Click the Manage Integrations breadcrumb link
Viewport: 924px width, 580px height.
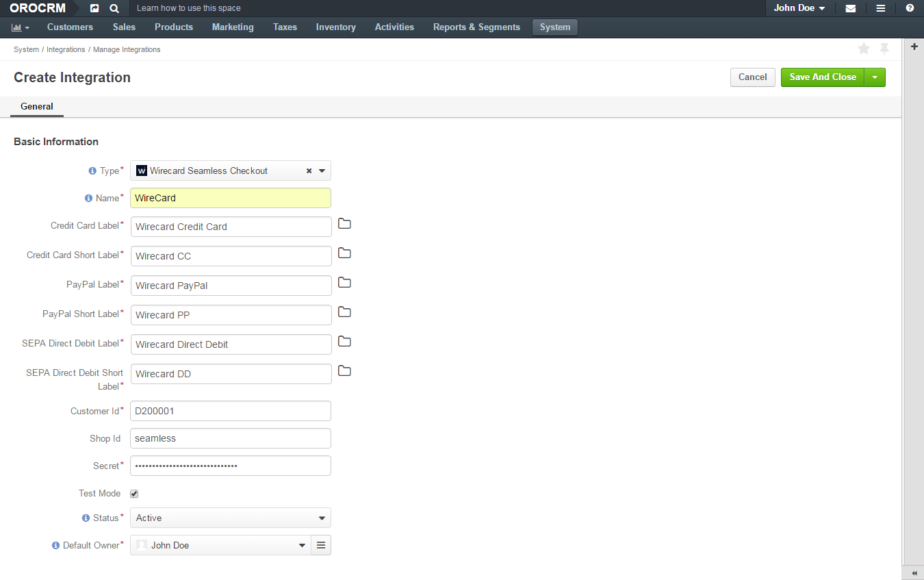(x=127, y=49)
